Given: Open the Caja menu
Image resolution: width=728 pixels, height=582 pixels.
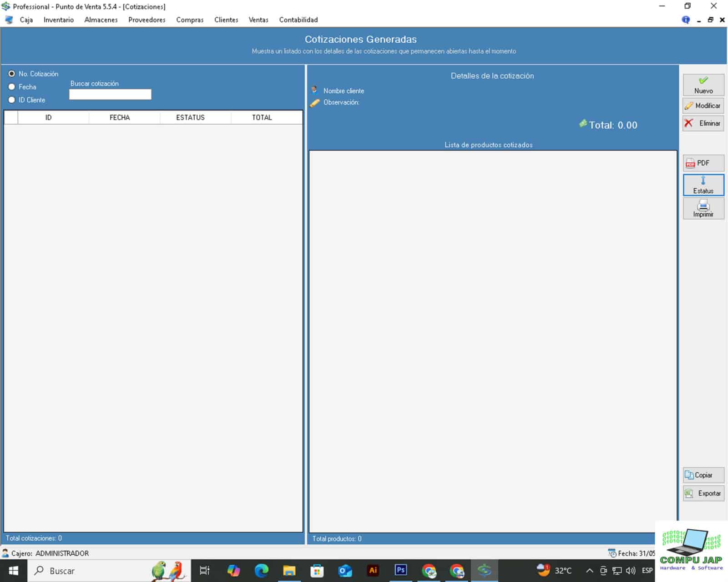Looking at the screenshot, I should [26, 20].
